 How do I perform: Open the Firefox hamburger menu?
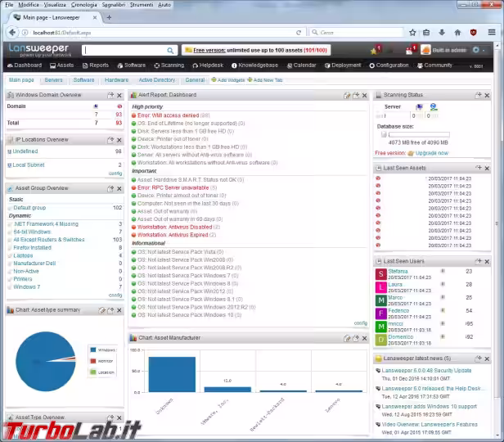[x=492, y=32]
